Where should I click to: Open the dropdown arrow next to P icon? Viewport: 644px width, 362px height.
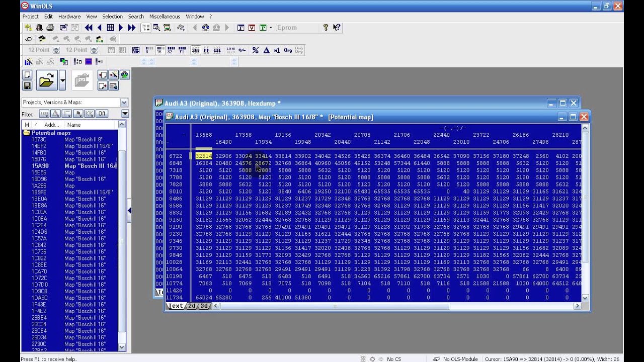pos(271,28)
